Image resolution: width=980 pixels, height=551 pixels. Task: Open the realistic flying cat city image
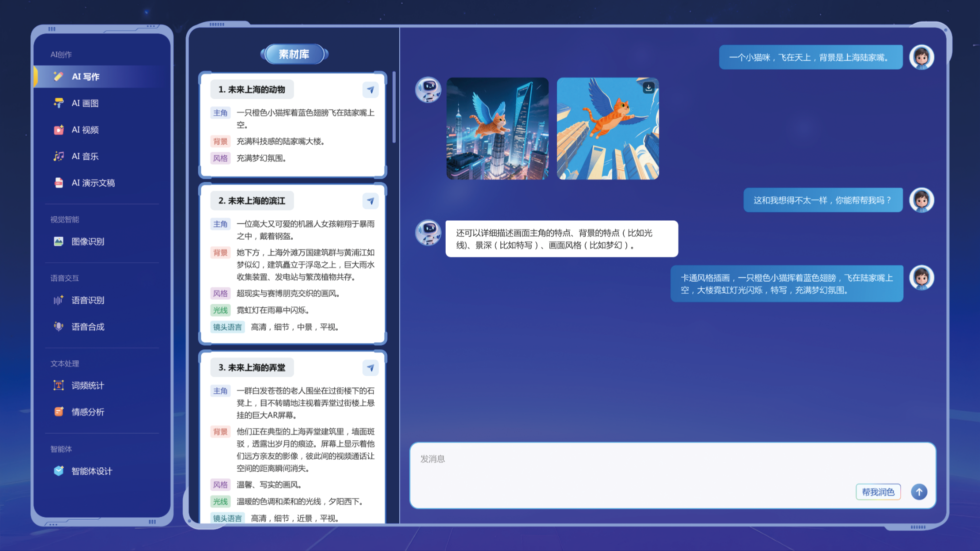(x=497, y=128)
